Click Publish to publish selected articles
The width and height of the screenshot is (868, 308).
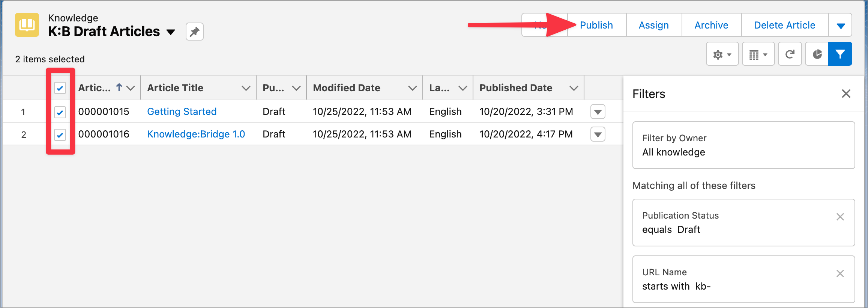click(596, 25)
